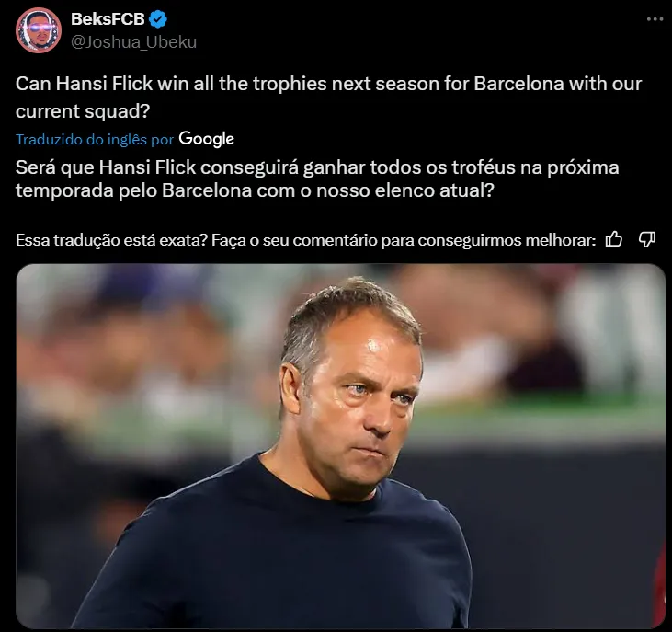Click the "Traduzido do inglês por" label
672x632 pixels.
click(95, 140)
